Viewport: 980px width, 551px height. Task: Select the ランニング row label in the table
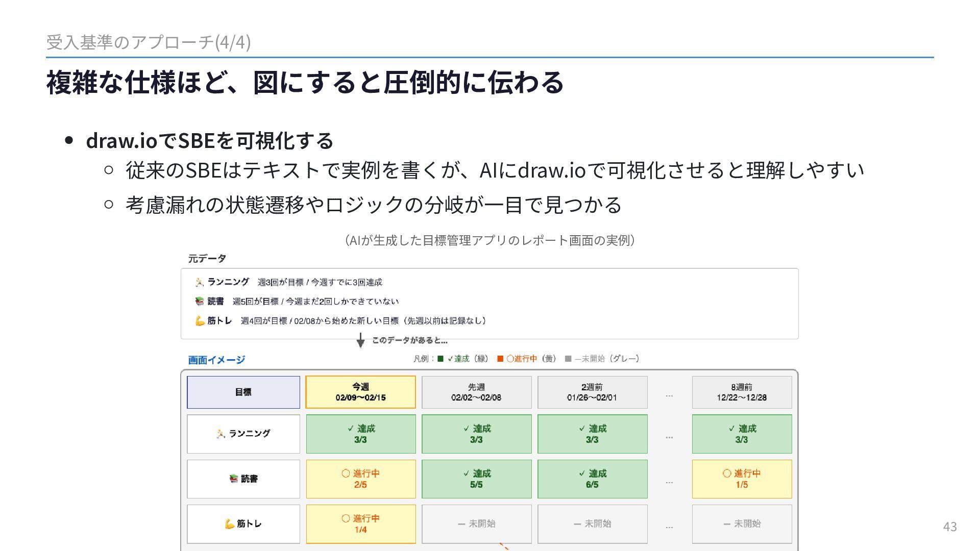click(x=243, y=434)
